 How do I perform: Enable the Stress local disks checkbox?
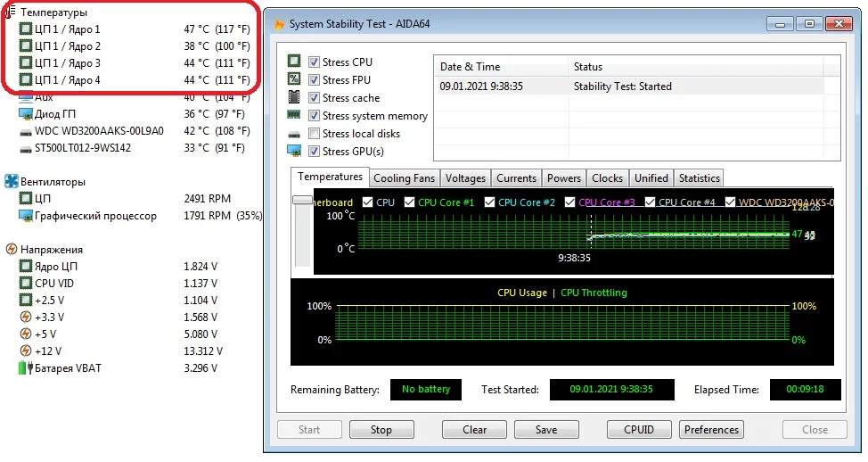click(314, 134)
